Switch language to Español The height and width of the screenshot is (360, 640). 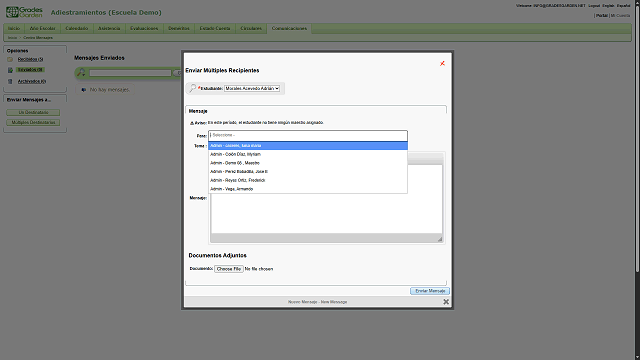[x=623, y=6]
